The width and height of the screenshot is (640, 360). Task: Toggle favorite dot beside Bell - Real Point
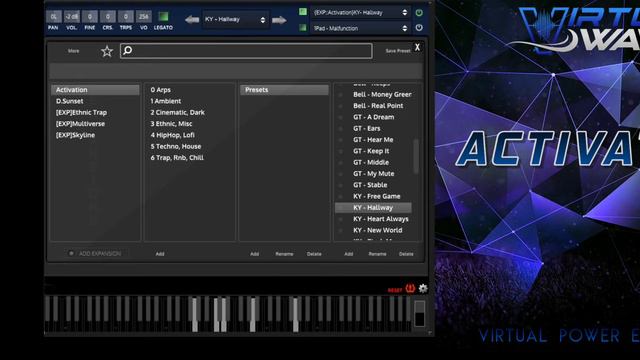click(340, 106)
